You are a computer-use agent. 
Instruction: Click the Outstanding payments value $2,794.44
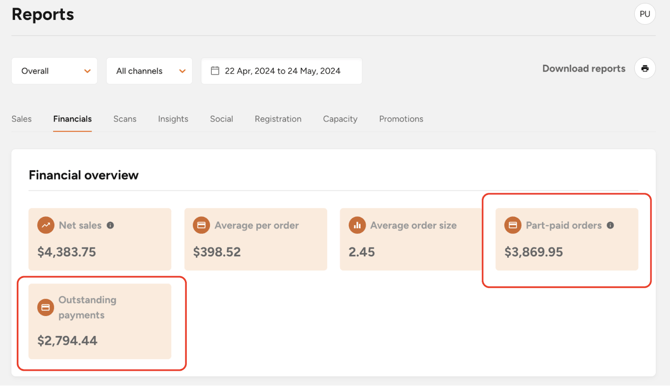67,341
